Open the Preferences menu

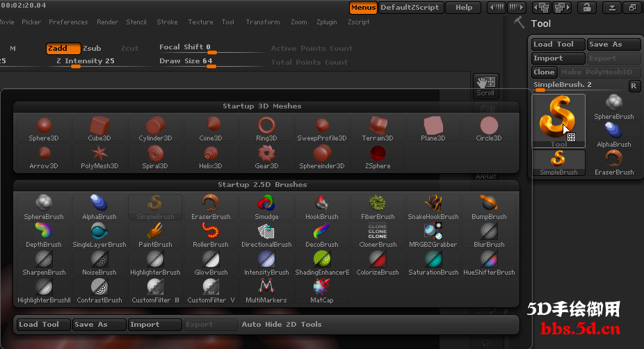68,22
